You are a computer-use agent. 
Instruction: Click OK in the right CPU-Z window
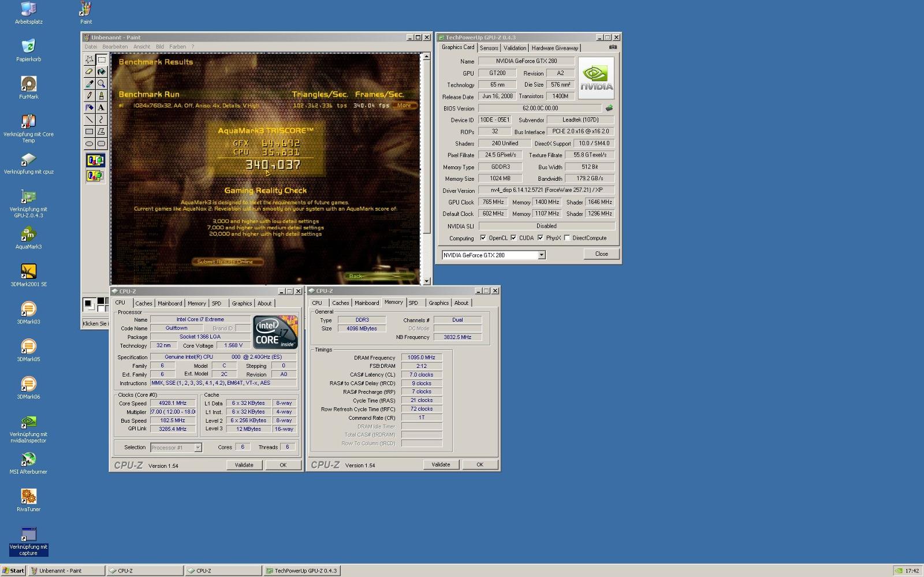(479, 464)
